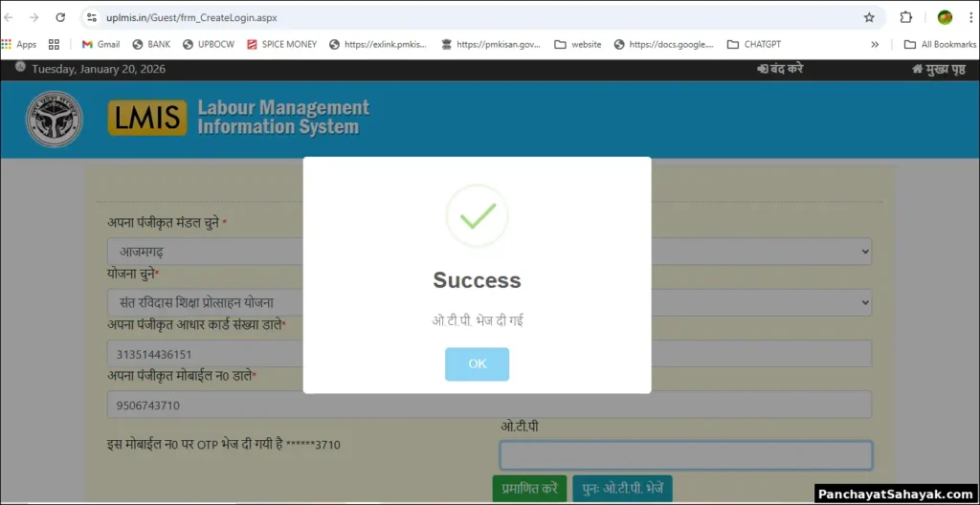Viewport: 980px width, 505px height.
Task: Click the मुख्य पृष्ठ home menu link
Action: click(x=944, y=70)
